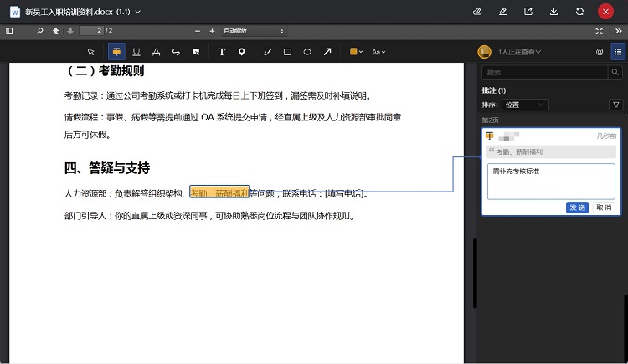Expand the 1人正在查看 viewers list
Image resolution: width=628 pixels, height=364 pixels.
tap(519, 52)
